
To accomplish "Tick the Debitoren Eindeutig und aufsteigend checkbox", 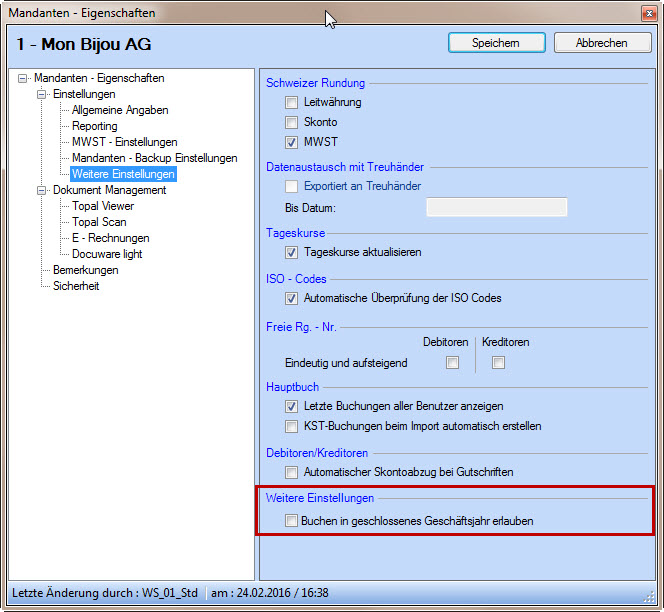I will 452,362.
